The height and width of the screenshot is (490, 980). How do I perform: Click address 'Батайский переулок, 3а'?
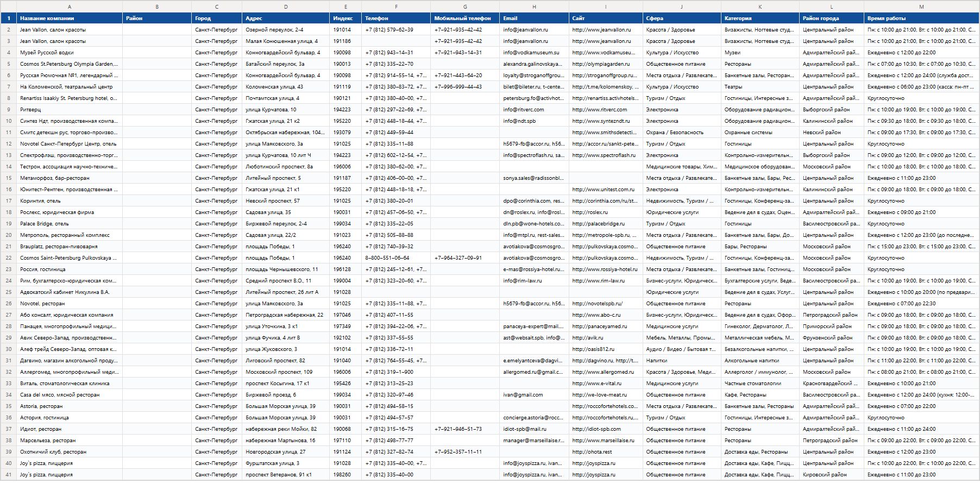coord(286,64)
